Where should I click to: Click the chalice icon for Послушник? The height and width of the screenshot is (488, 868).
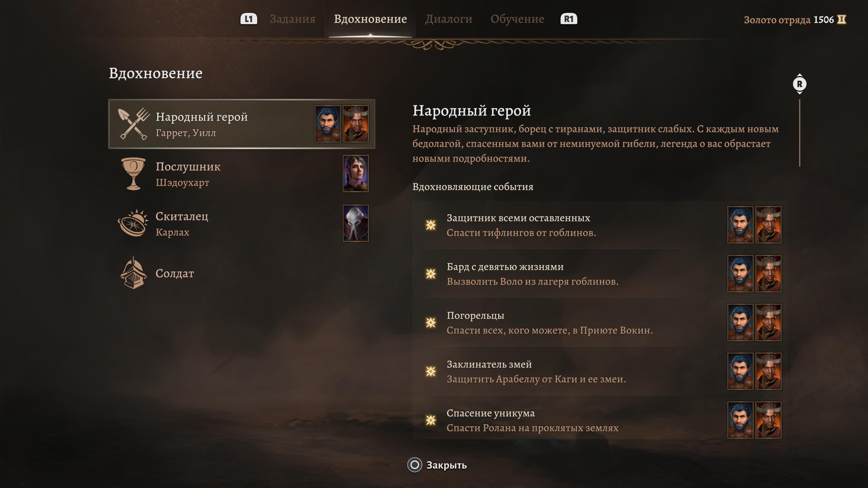(133, 174)
